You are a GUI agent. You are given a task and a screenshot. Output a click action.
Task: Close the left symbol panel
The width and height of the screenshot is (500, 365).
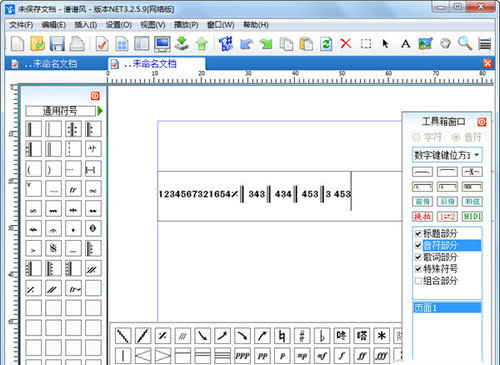click(95, 96)
